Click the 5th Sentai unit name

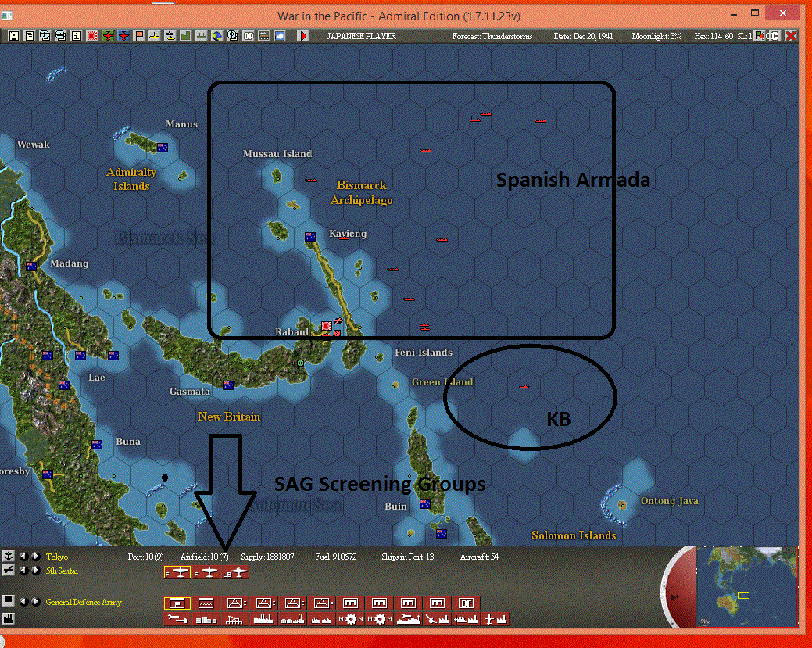[x=62, y=571]
